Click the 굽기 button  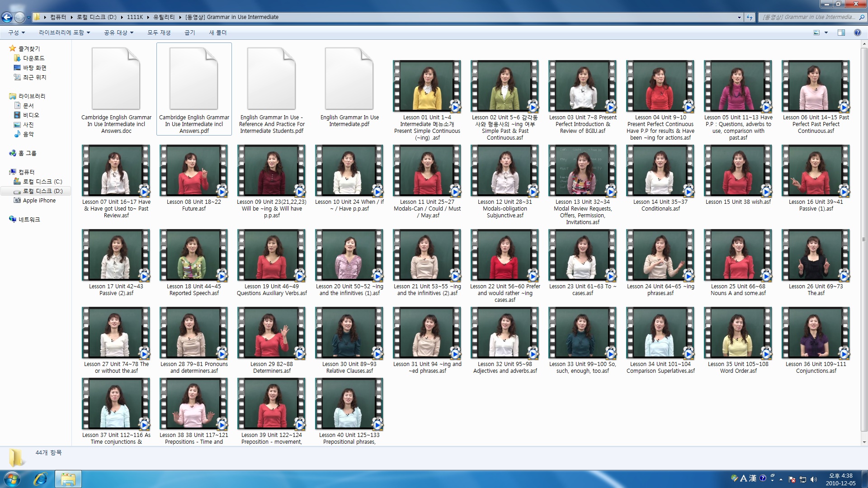[189, 33]
